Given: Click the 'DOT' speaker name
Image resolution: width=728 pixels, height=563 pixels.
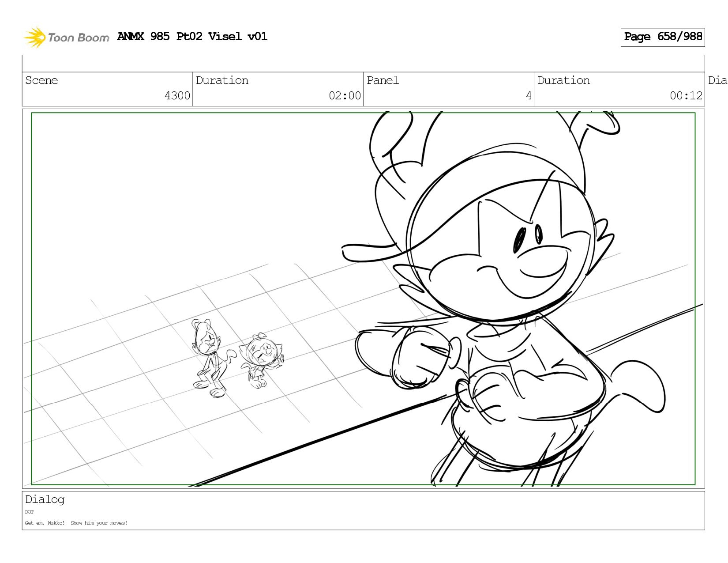Looking at the screenshot, I should (x=29, y=512).
